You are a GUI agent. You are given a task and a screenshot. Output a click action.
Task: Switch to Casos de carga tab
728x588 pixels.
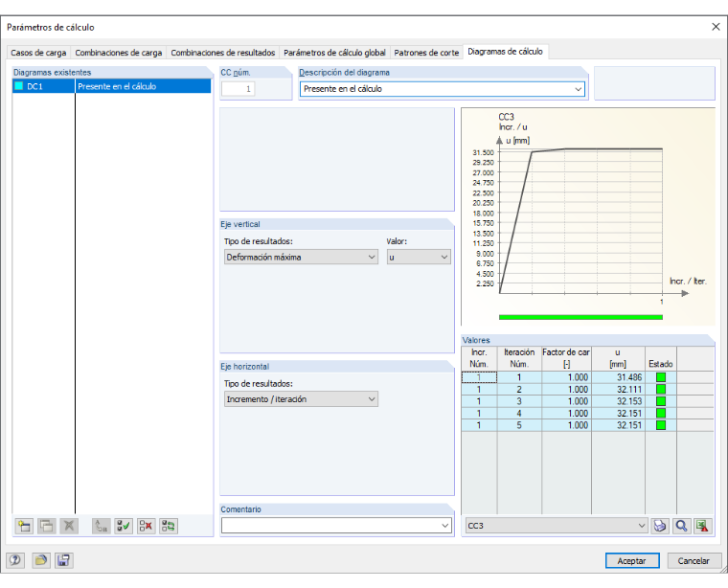pos(38,53)
